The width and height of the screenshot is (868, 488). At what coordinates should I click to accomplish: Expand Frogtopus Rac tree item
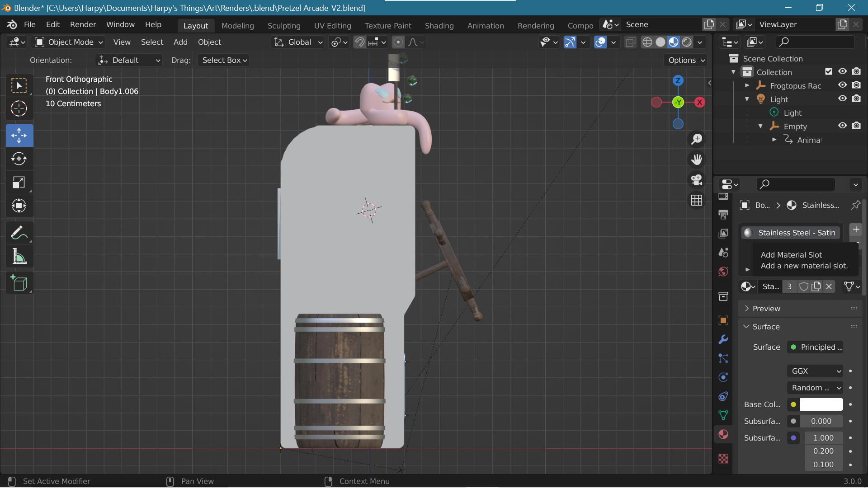click(x=747, y=85)
